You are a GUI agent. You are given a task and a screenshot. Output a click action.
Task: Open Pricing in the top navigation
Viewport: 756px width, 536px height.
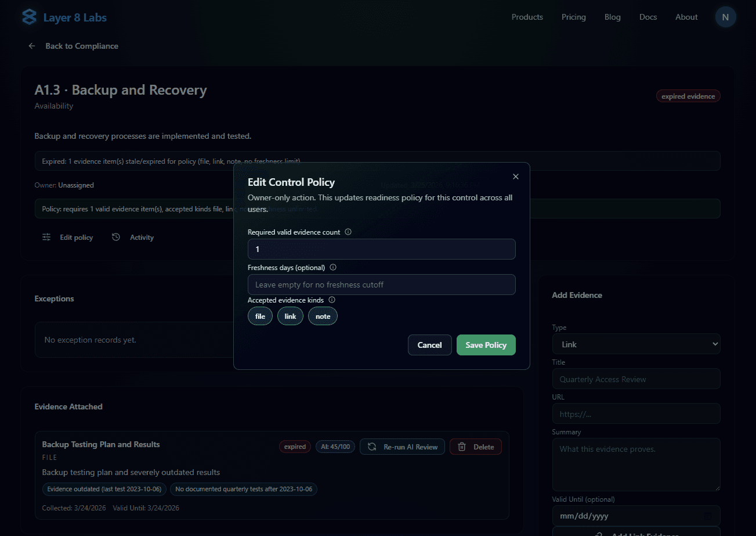574,17
